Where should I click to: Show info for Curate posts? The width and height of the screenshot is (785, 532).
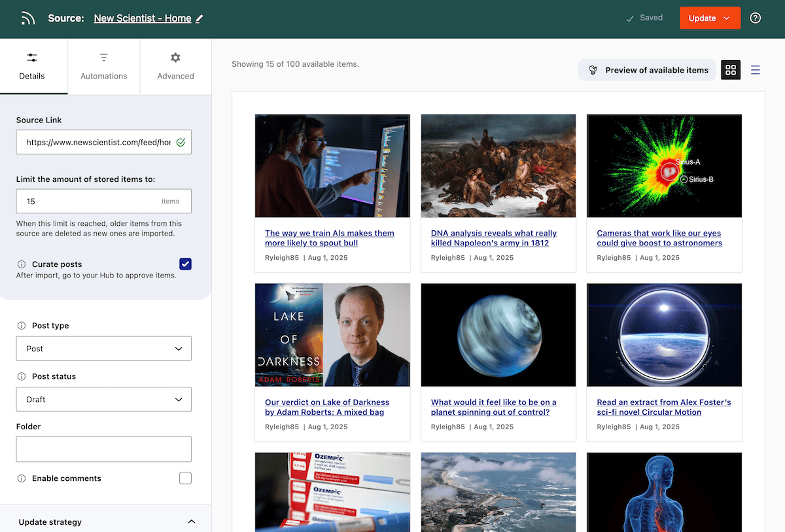22,264
